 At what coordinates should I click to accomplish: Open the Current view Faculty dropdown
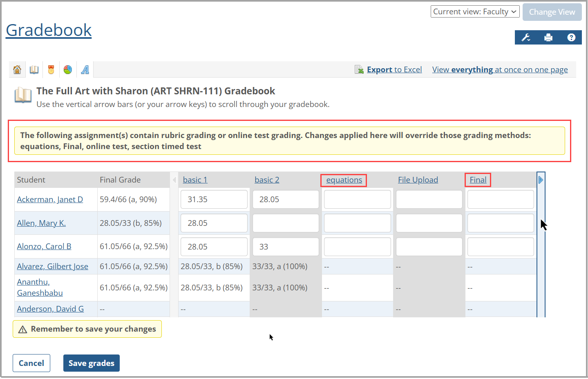(x=475, y=11)
